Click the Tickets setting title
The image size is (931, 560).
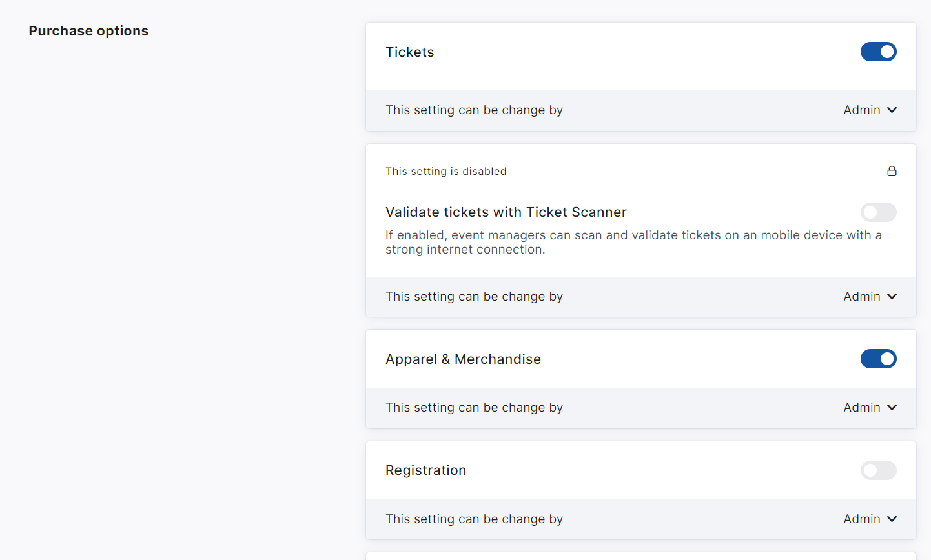(x=410, y=52)
